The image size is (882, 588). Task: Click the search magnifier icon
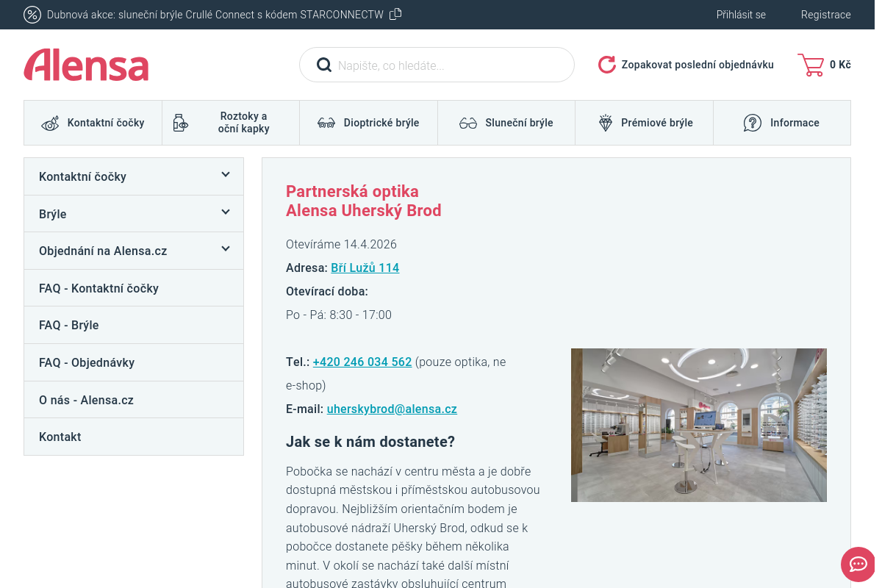click(x=324, y=65)
